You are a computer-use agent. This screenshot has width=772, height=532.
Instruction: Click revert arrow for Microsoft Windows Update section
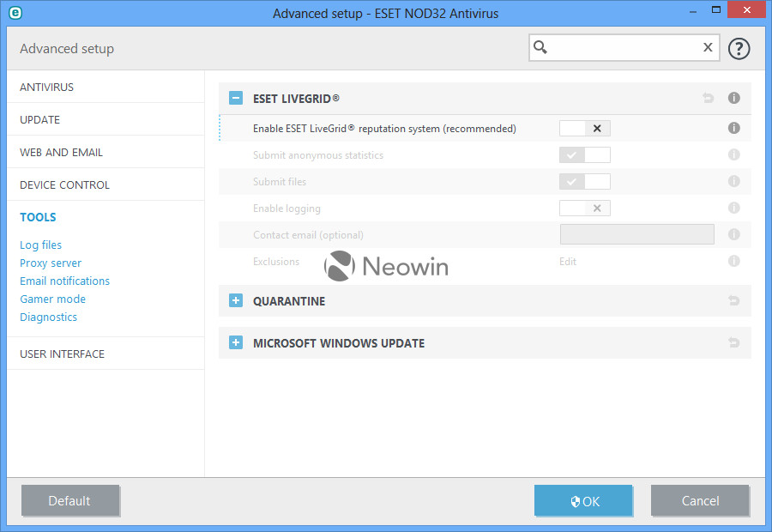[733, 342]
